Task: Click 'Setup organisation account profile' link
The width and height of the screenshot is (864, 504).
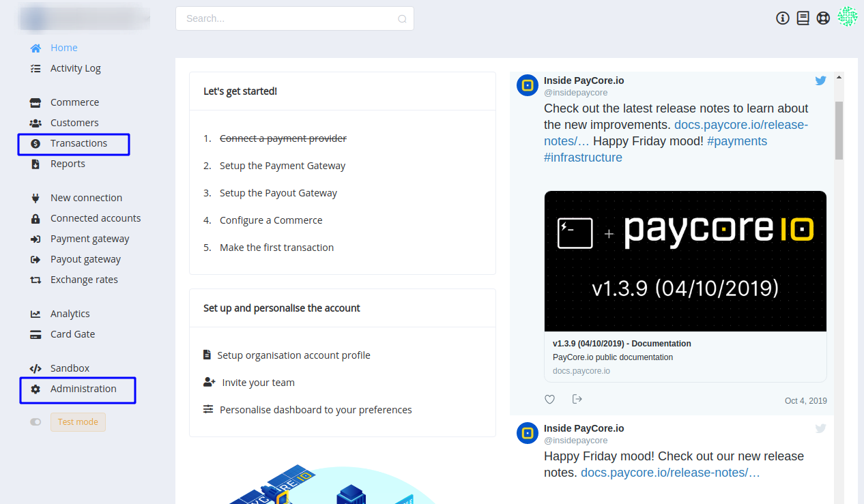Action: pyautogui.click(x=294, y=355)
